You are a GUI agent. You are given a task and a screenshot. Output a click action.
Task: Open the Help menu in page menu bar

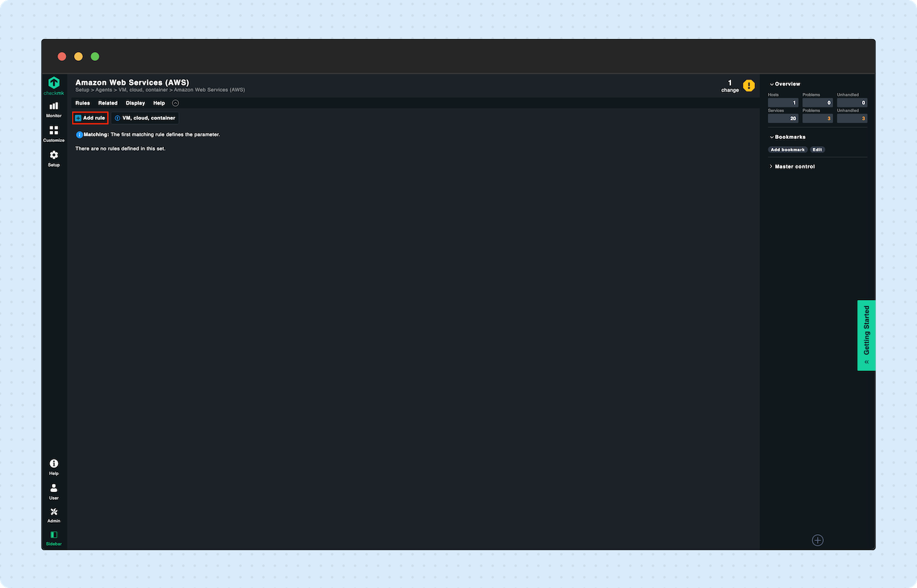(x=159, y=103)
